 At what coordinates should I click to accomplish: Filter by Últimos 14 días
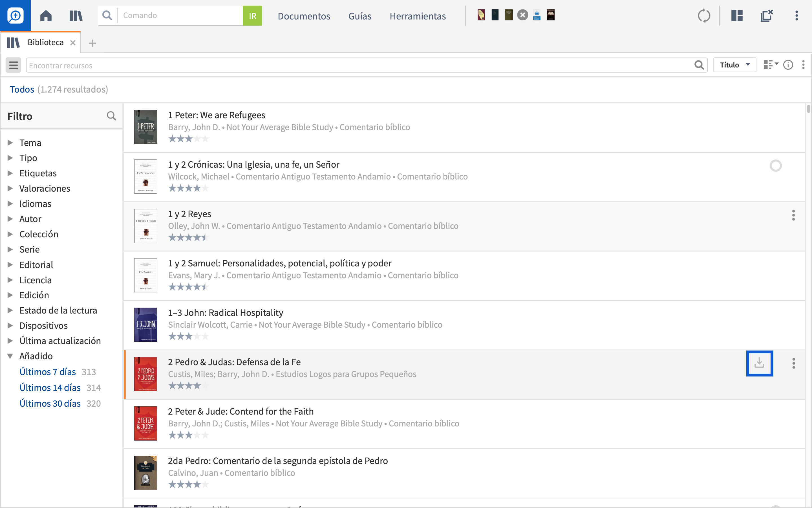click(x=50, y=388)
